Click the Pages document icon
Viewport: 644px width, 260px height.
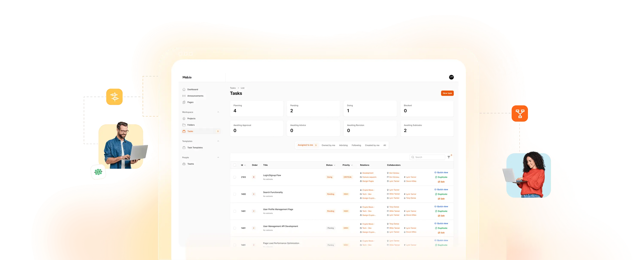[x=184, y=102]
